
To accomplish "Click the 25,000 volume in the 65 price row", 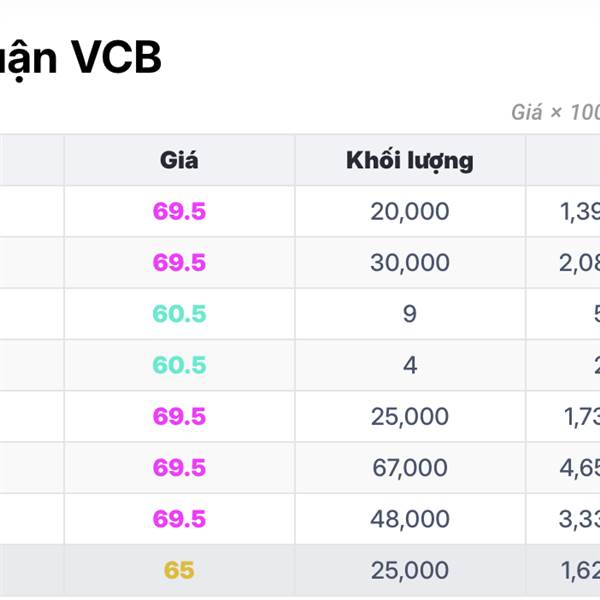I will (x=409, y=571).
